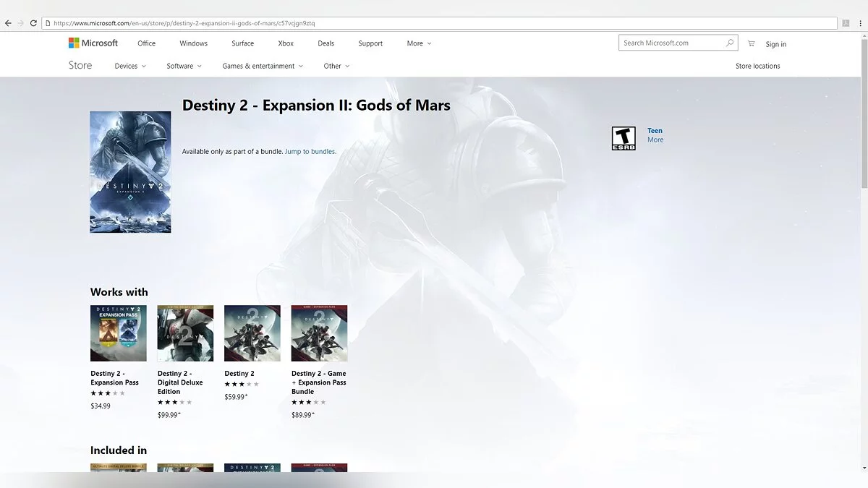Open the Gods of Mars cover art
The height and width of the screenshot is (488, 868).
tap(130, 172)
